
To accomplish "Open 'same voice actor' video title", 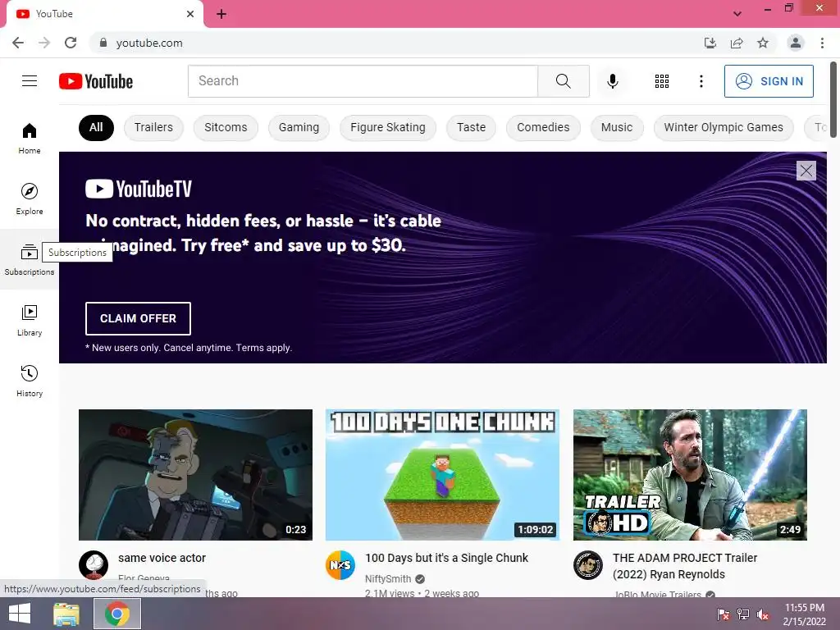I will (x=162, y=558).
